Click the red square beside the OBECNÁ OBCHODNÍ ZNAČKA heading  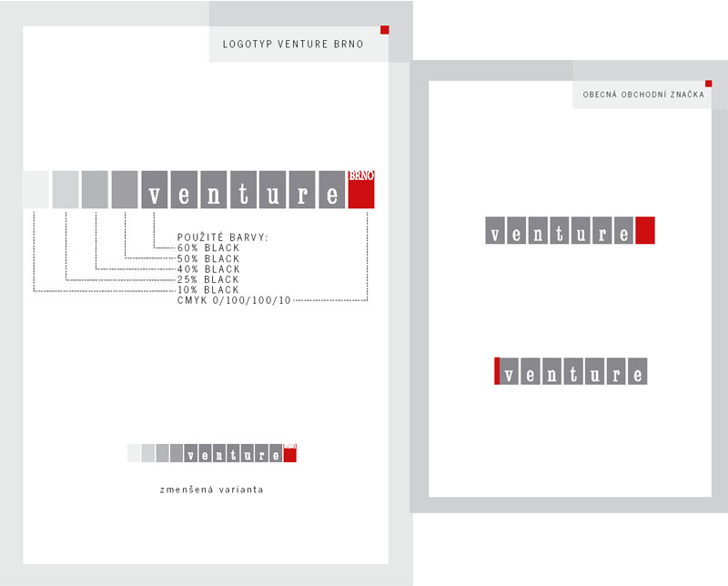[709, 84]
